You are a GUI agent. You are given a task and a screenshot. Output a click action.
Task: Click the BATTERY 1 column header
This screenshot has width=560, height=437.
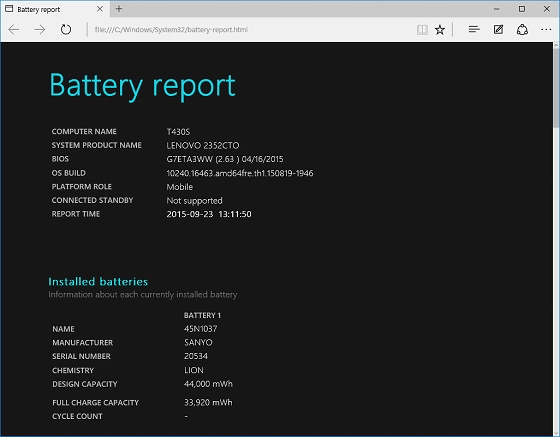202,315
